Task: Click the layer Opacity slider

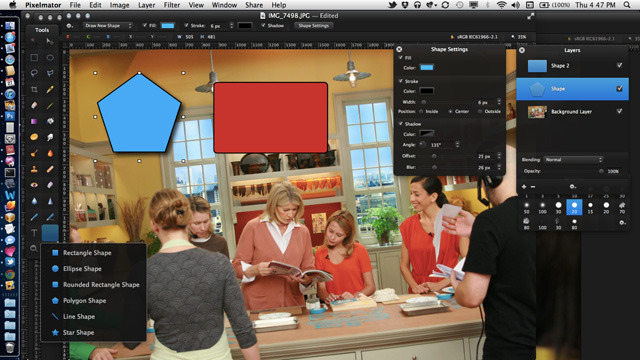Action: click(x=573, y=171)
